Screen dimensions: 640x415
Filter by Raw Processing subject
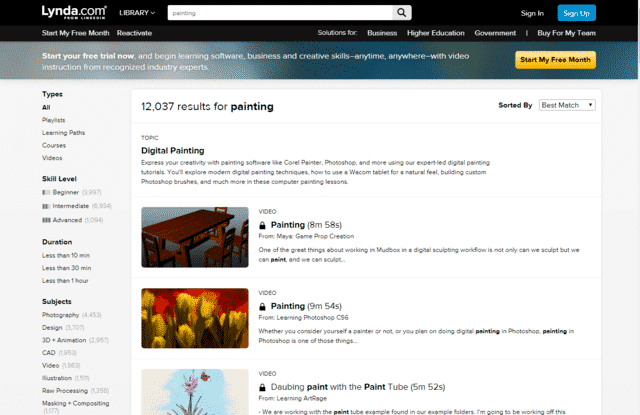(x=65, y=391)
